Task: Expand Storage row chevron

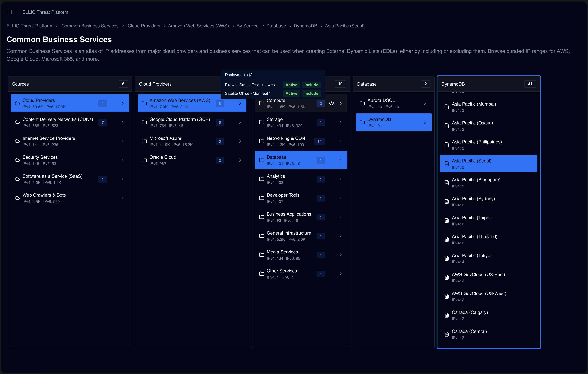Action: (x=341, y=122)
